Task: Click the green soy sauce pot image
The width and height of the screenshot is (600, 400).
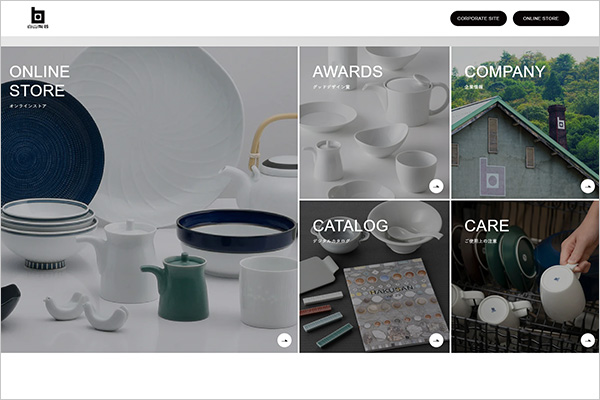Action: 178,287
